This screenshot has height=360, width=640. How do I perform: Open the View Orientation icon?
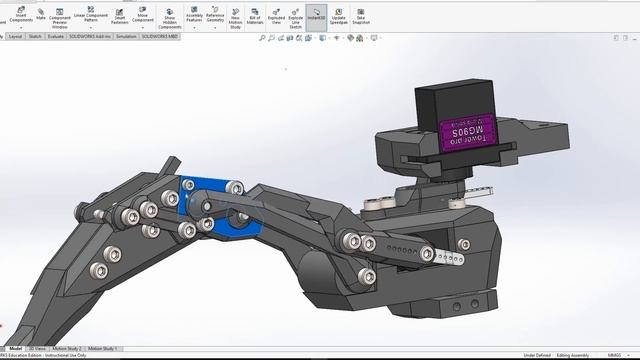[308, 38]
